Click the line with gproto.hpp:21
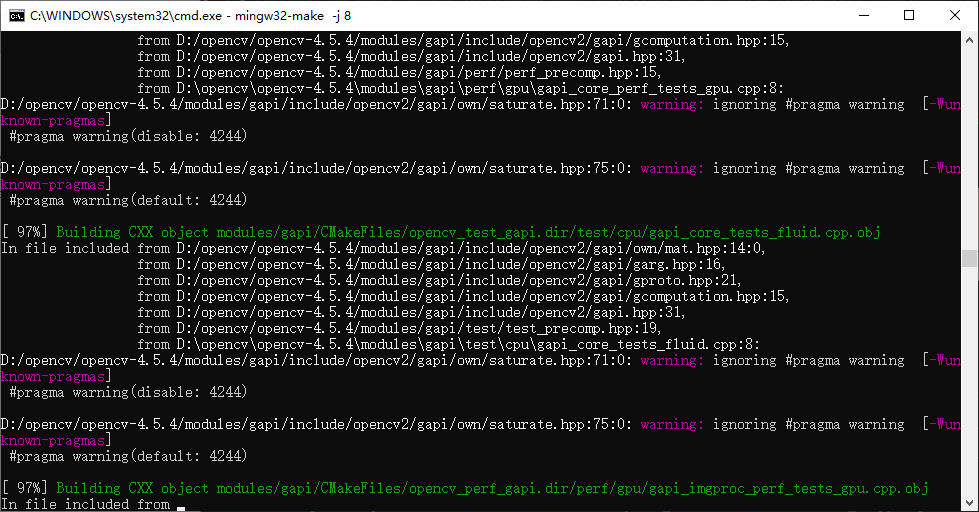Image resolution: width=979 pixels, height=512 pixels. click(439, 280)
